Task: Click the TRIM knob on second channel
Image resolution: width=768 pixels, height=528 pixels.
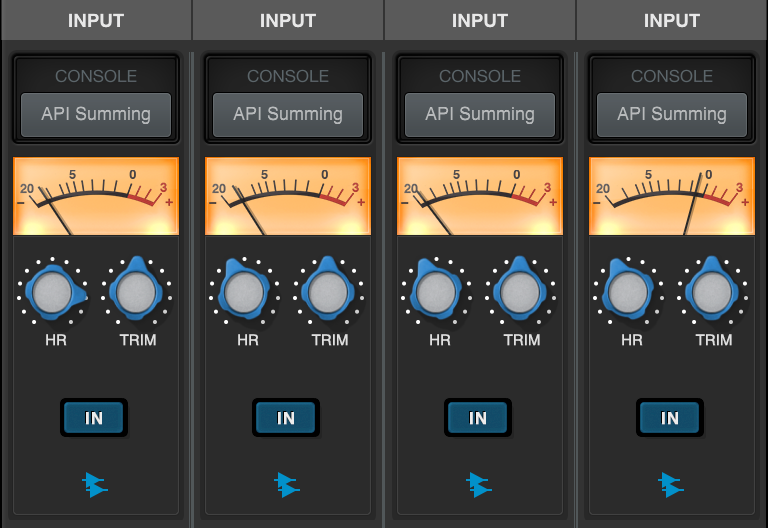Action: tap(328, 291)
